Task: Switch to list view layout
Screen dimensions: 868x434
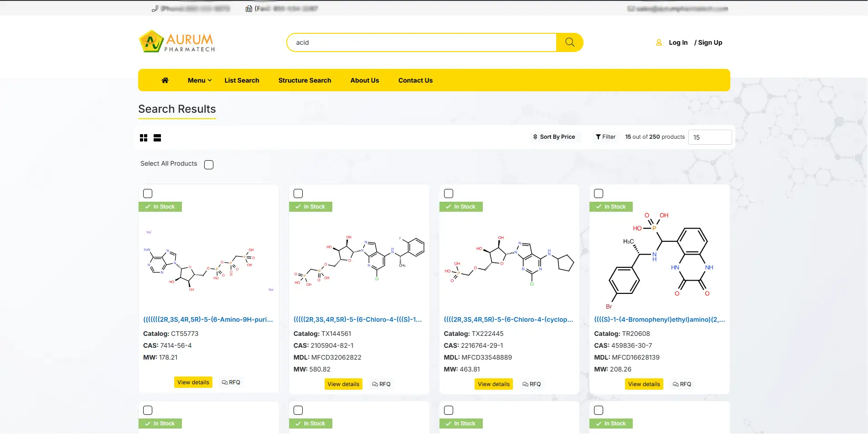Action: point(157,138)
